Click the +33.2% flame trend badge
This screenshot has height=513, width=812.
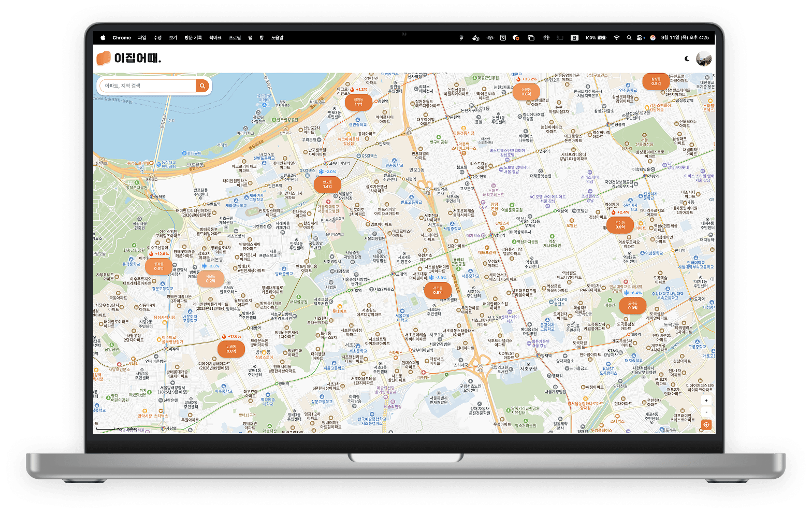tap(526, 79)
